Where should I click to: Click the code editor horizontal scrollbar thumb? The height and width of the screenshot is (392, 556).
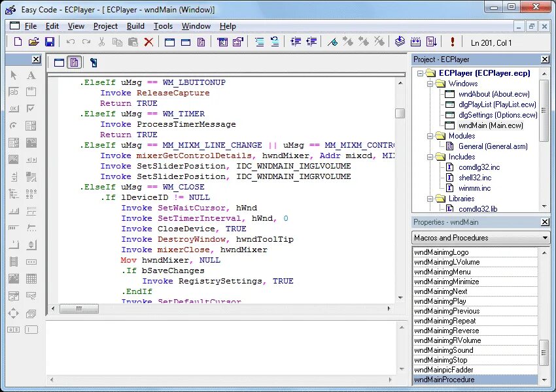[x=79, y=309]
